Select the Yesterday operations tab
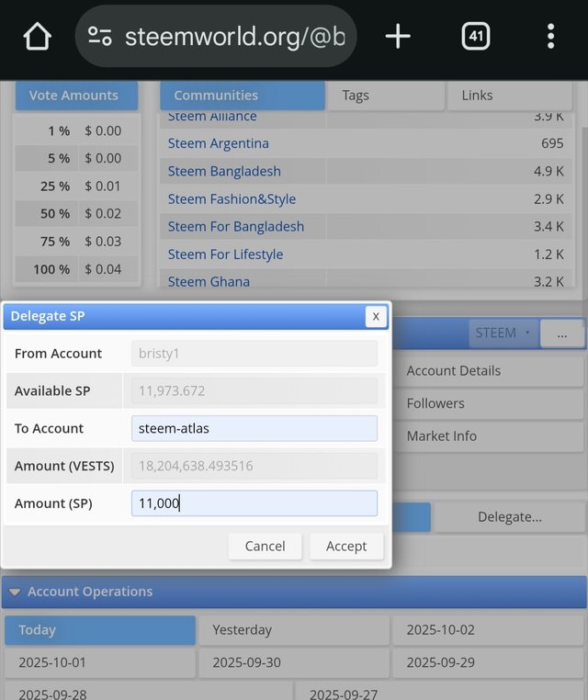 294,630
